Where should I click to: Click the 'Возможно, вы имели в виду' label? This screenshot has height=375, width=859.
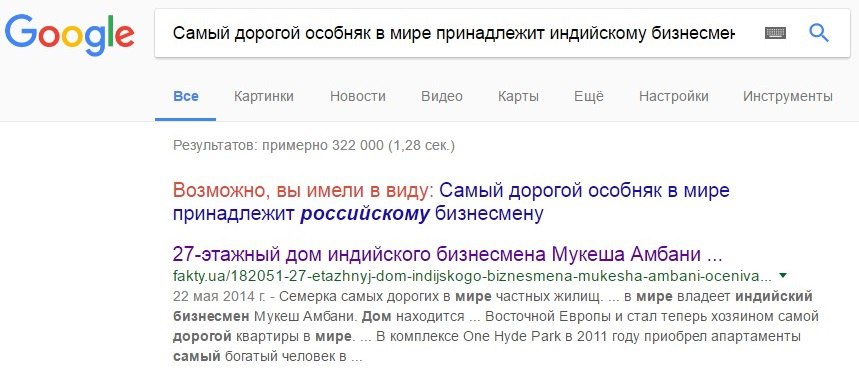point(302,191)
